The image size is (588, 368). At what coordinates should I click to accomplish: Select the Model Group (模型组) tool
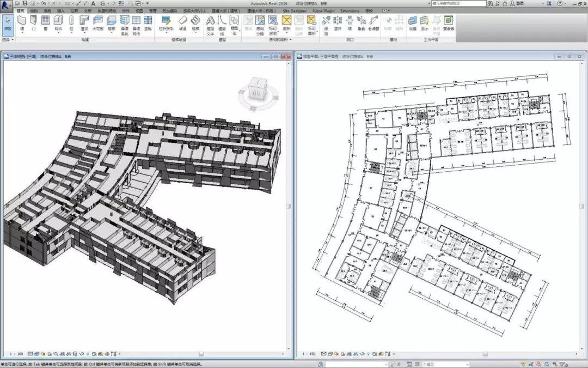[x=234, y=25]
